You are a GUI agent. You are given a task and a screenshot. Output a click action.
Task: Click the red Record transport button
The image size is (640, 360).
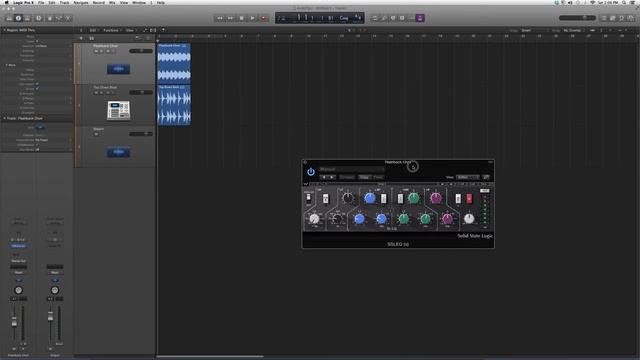tap(264, 18)
